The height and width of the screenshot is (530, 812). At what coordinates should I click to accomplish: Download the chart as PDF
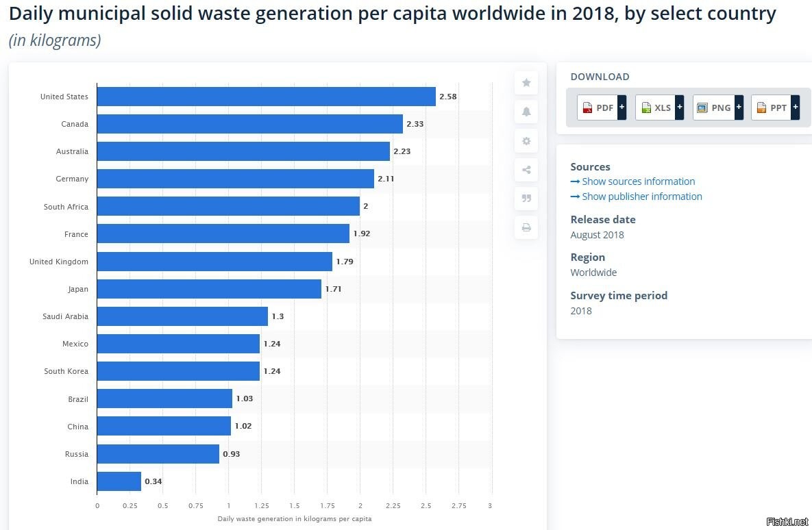click(598, 108)
